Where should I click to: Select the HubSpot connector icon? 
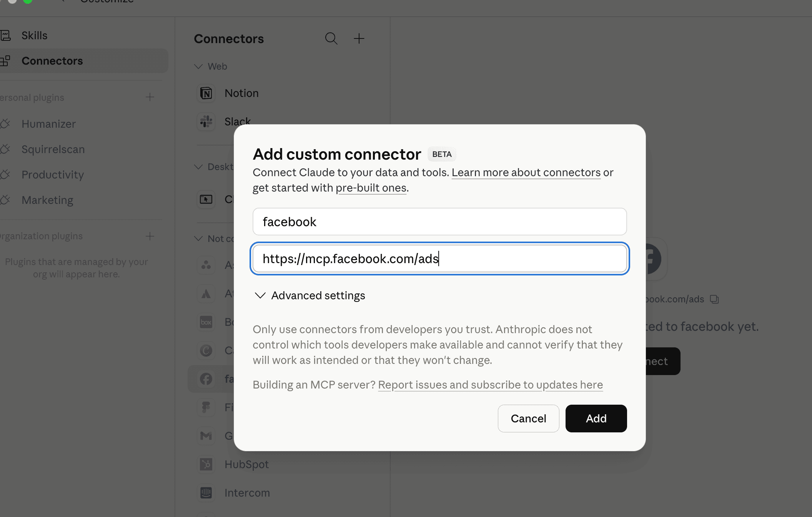206,464
